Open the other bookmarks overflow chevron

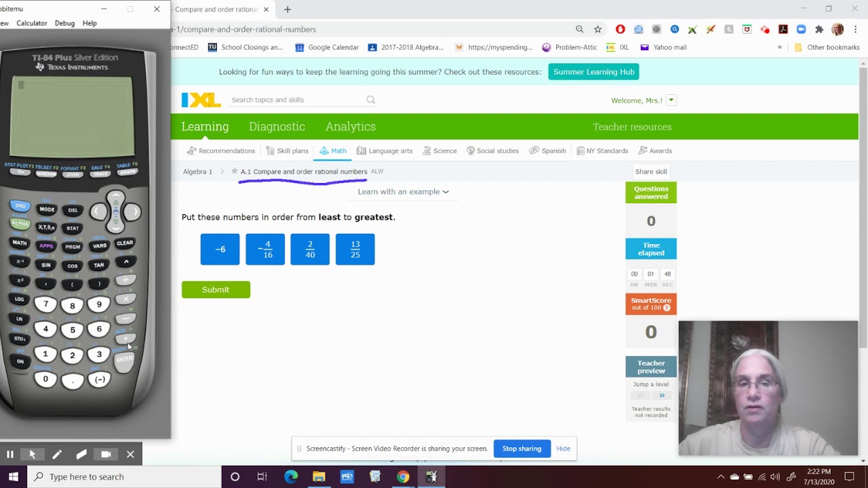pyautogui.click(x=780, y=47)
